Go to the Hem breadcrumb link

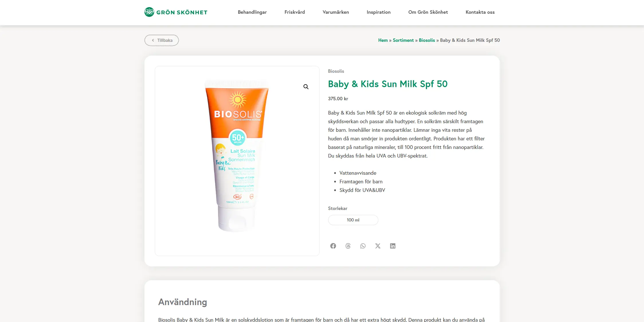(x=383, y=40)
